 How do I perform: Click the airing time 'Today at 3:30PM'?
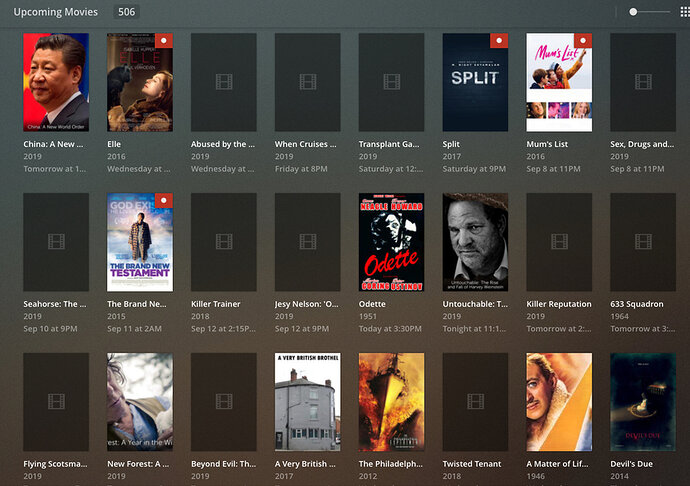click(x=390, y=328)
